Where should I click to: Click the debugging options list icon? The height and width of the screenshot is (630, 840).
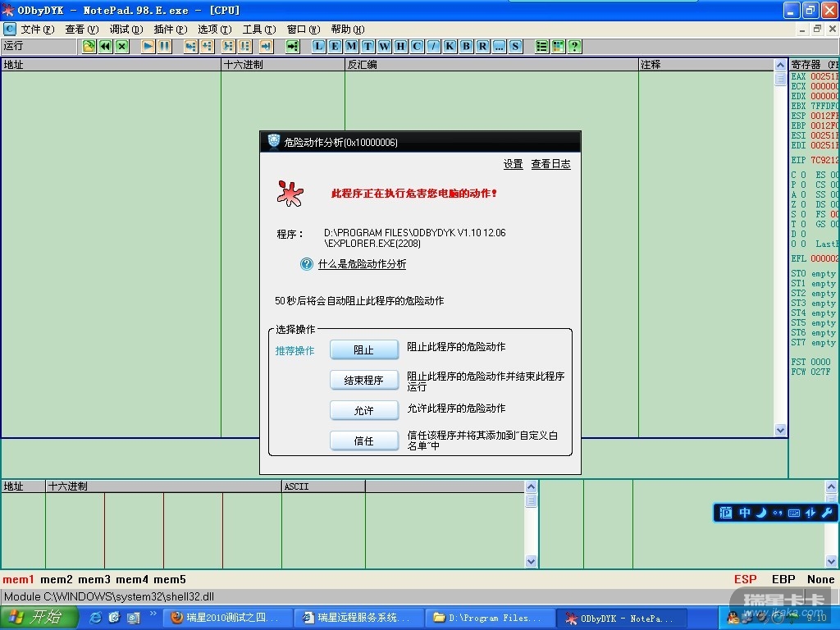(541, 47)
